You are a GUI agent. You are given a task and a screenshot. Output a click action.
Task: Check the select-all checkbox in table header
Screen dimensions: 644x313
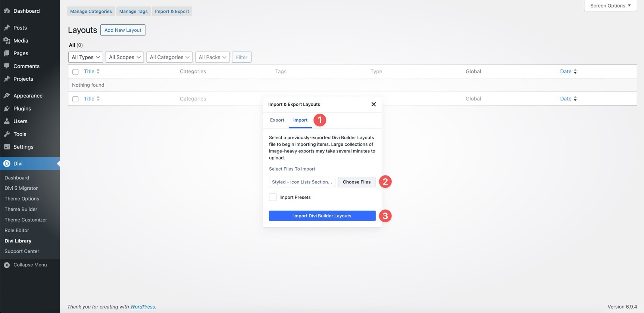click(x=75, y=72)
